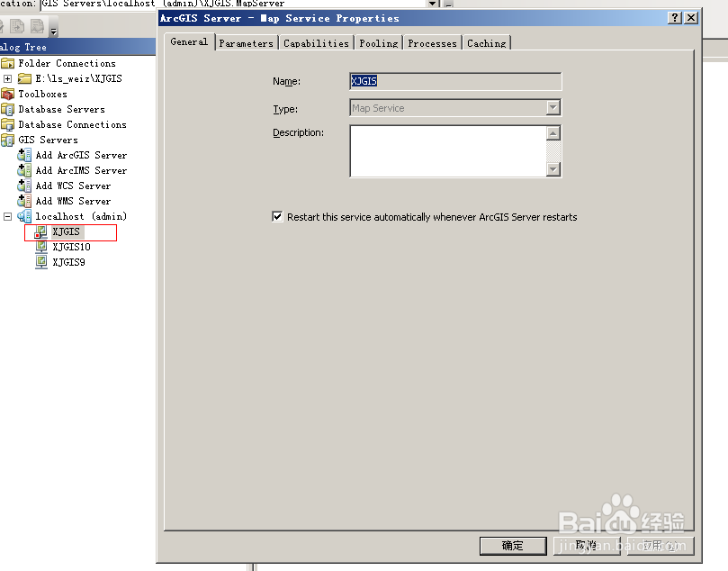
Task: Select Add WCS Server entry text
Action: coord(74,186)
